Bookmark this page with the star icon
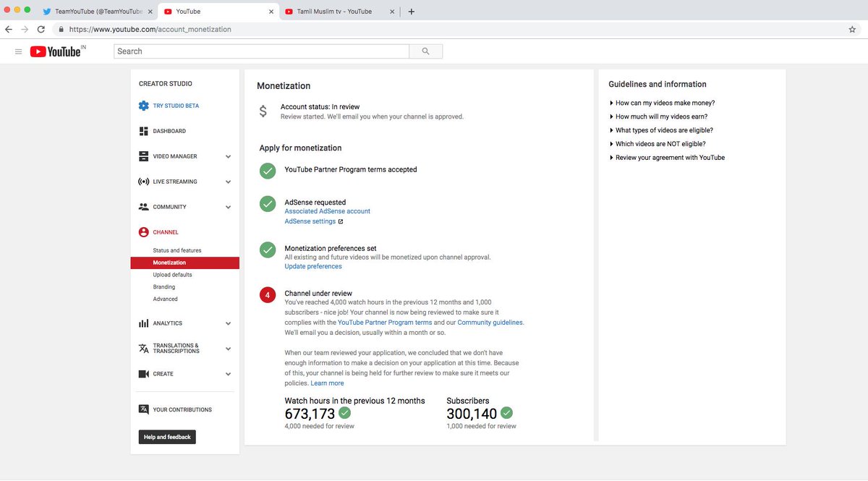Viewport: 868px width, 481px height. coord(852,30)
